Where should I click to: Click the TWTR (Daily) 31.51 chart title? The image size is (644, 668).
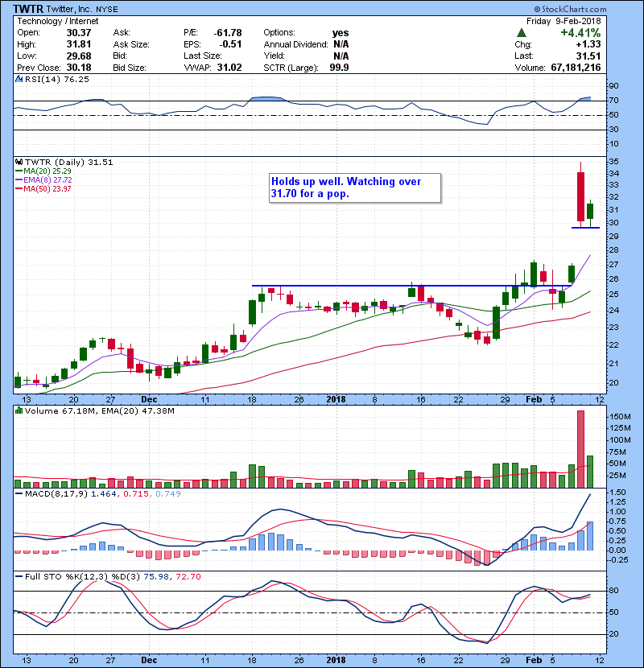pyautogui.click(x=69, y=163)
